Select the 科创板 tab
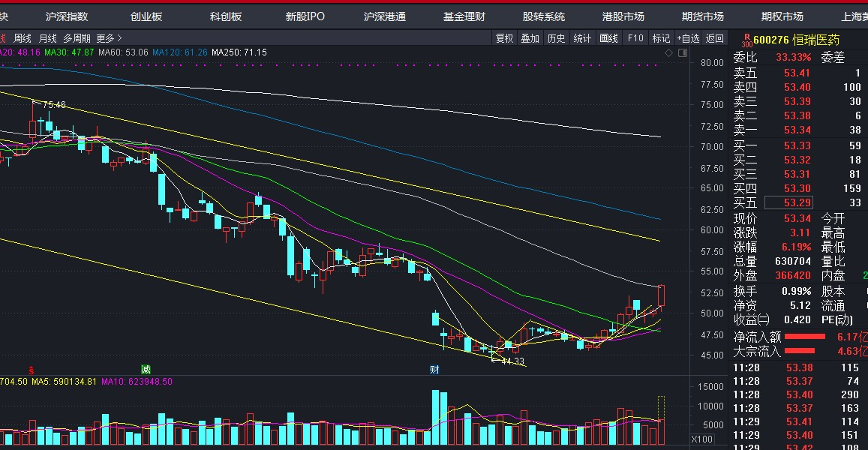This screenshot has width=868, height=450. tap(226, 16)
